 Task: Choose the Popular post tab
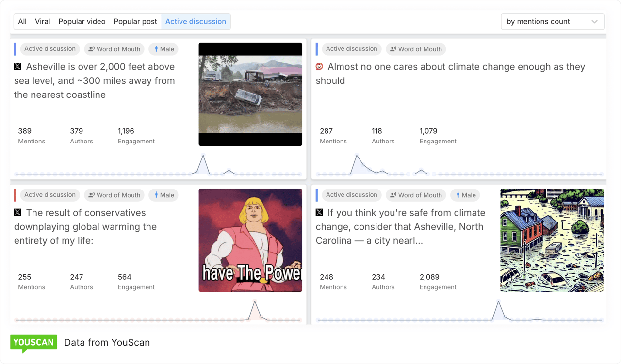(135, 21)
